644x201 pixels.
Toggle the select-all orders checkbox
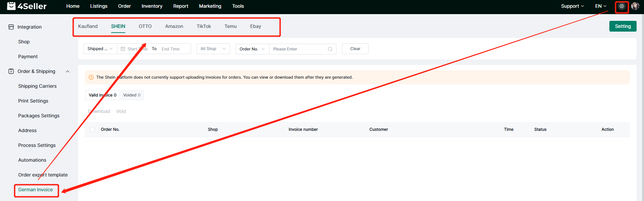tap(93, 129)
